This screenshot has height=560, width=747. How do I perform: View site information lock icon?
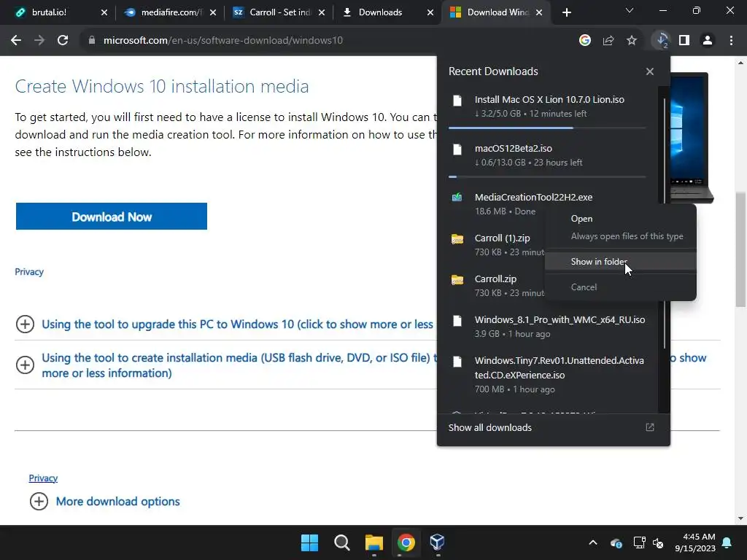coord(91,41)
